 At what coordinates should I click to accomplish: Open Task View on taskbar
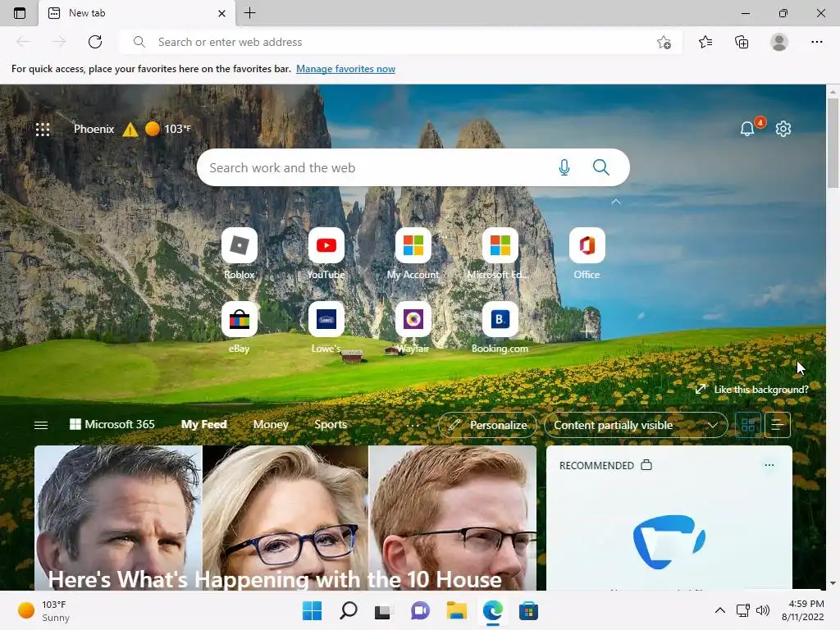coord(384,610)
